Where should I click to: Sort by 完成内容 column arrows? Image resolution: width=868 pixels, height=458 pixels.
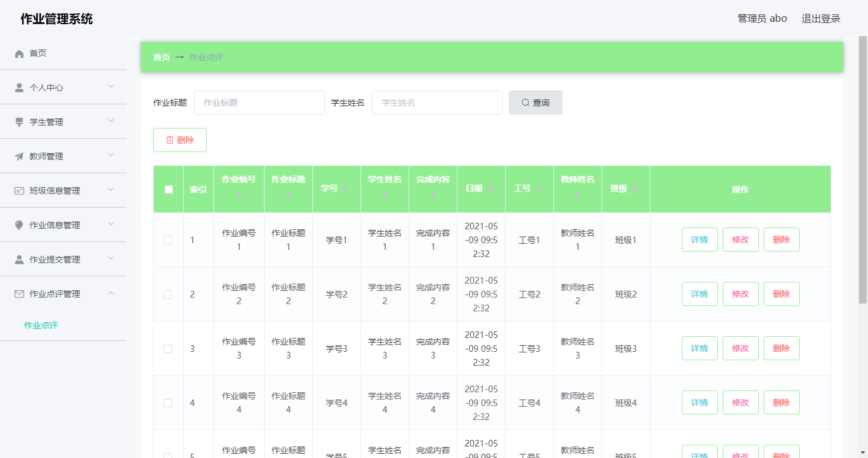pos(433,196)
